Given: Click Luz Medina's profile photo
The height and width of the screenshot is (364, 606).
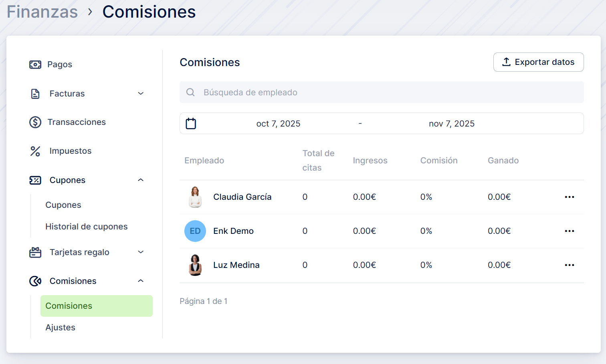Looking at the screenshot, I should click(x=195, y=265).
